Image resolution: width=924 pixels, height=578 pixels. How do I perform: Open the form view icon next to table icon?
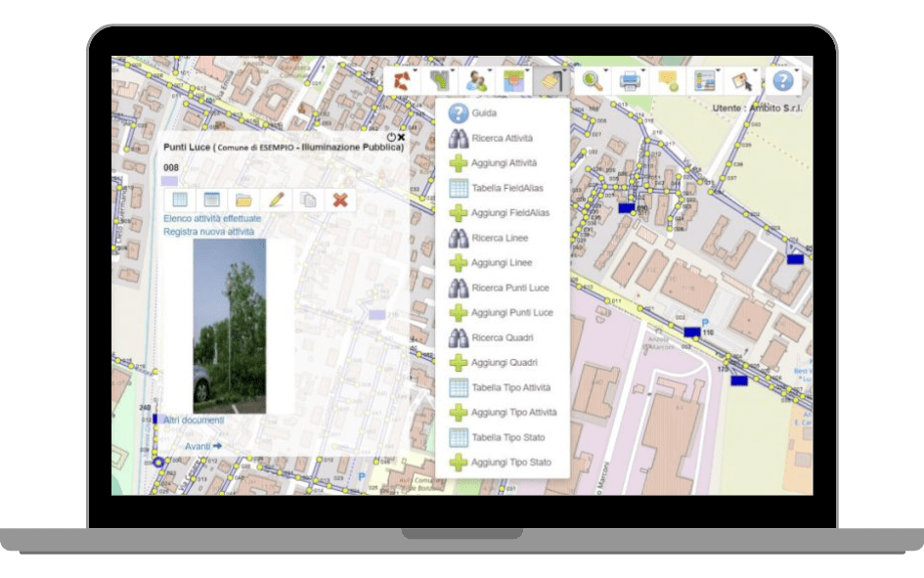point(211,200)
